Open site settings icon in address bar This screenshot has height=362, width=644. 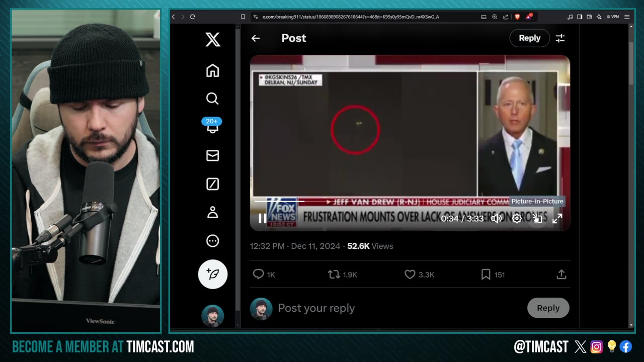tap(256, 17)
